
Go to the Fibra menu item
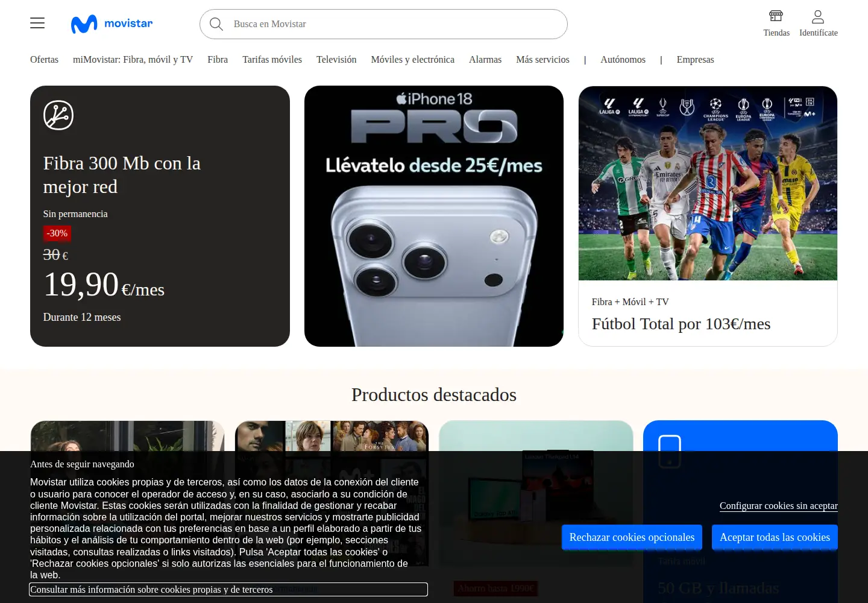218,60
